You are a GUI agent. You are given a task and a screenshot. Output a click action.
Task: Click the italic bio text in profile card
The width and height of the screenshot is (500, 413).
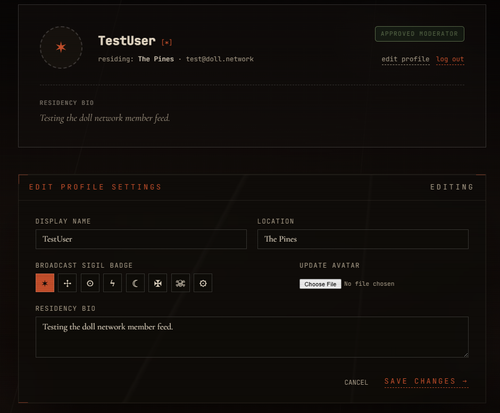[105, 118]
